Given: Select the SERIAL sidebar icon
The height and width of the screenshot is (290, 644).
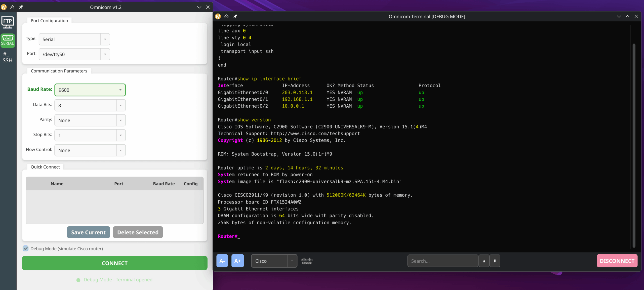Looking at the screenshot, I should click(x=8, y=40).
